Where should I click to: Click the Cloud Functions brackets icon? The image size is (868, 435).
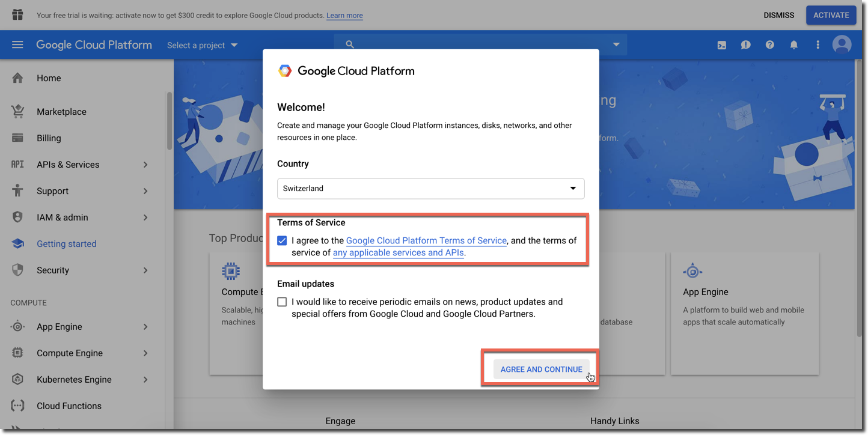click(x=17, y=406)
